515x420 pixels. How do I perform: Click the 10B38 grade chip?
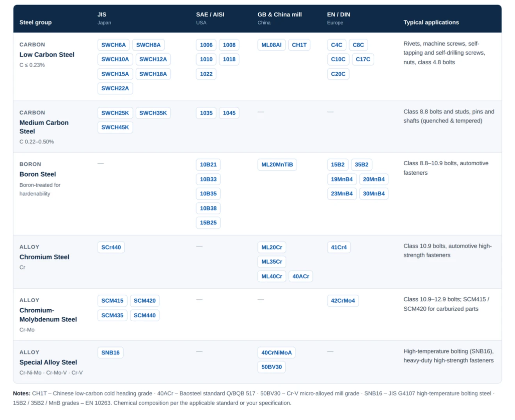click(208, 209)
